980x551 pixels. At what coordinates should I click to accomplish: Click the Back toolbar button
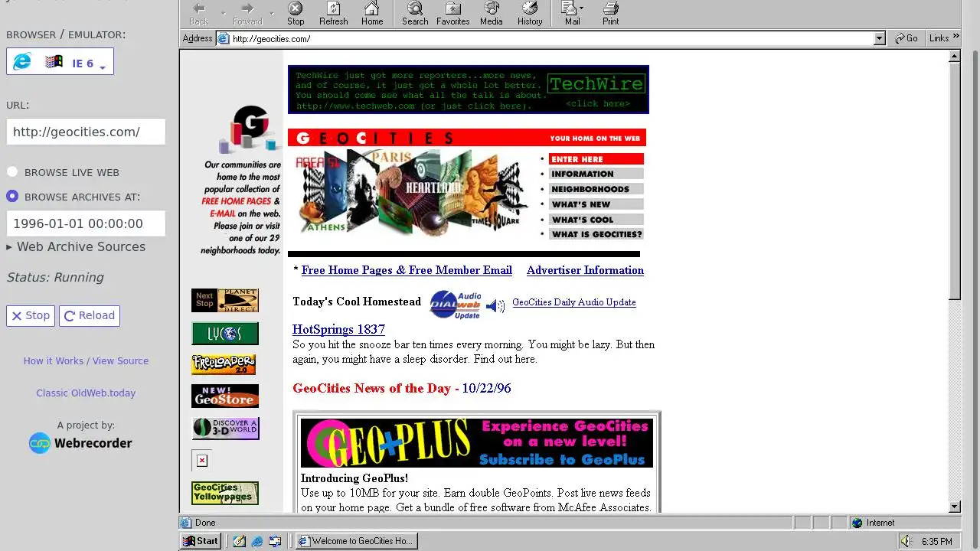[199, 14]
